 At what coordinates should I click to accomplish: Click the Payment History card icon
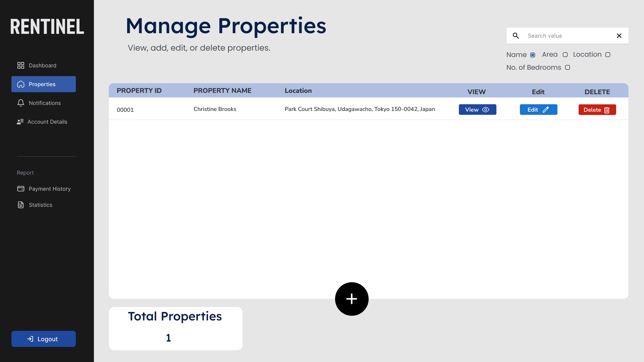click(x=21, y=189)
